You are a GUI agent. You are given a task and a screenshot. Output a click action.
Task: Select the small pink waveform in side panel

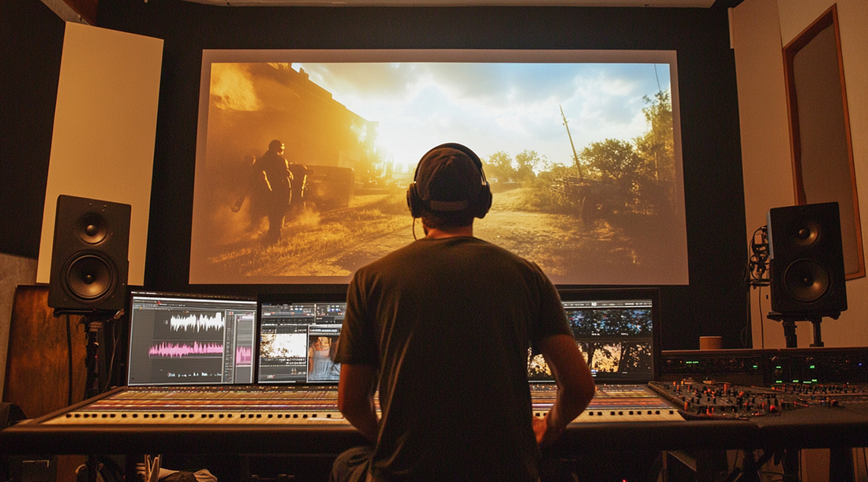pos(244,355)
